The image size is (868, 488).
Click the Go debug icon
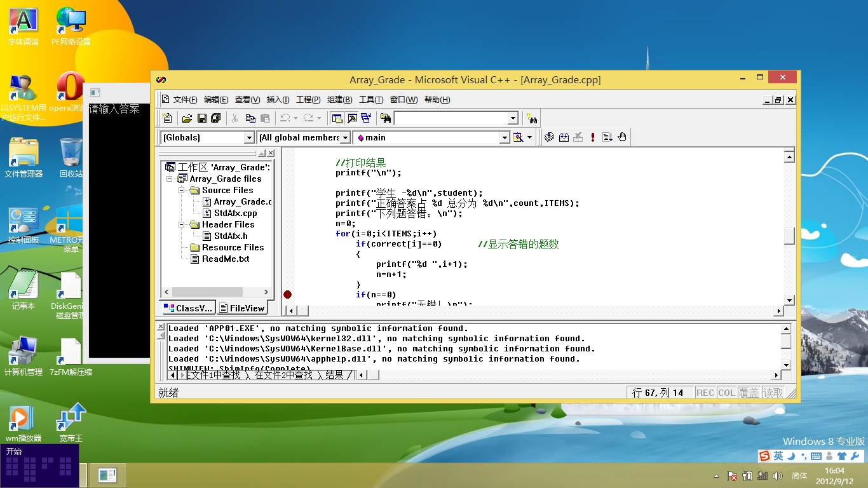pyautogui.click(x=607, y=137)
